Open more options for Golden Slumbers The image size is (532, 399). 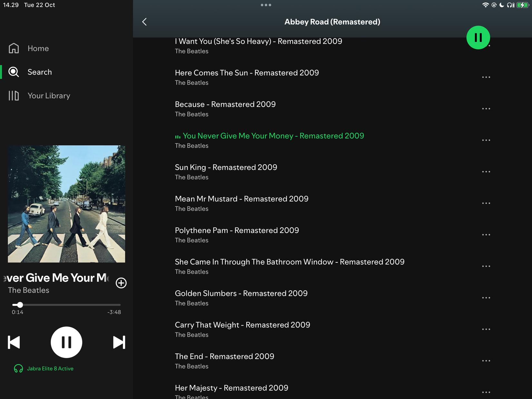pos(486,298)
